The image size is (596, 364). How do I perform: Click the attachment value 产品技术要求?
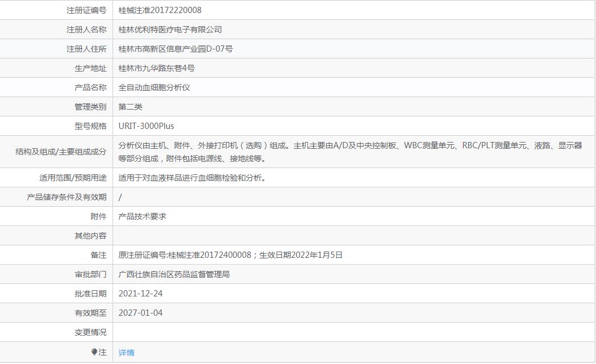pos(142,216)
